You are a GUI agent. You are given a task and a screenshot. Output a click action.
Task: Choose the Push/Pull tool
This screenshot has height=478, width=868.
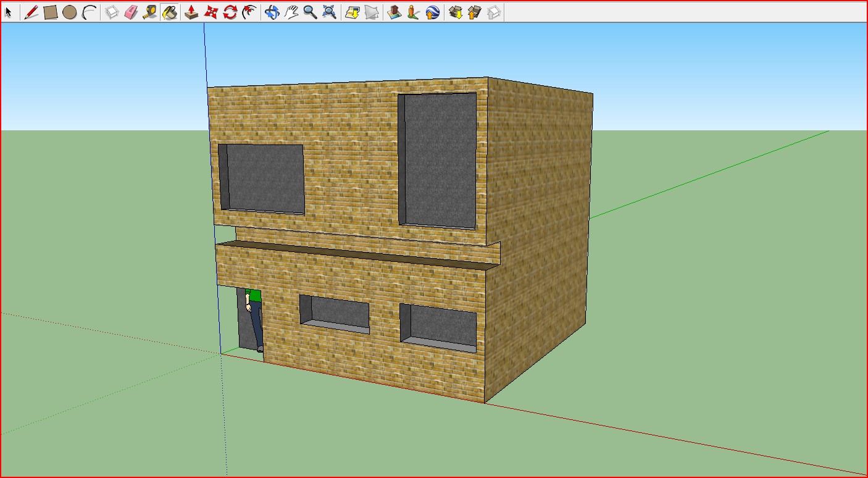191,12
